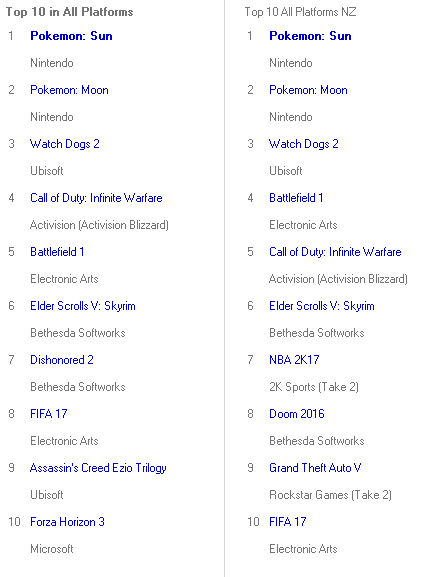This screenshot has height=577, width=427.
Task: Open Battlefield 1 ranked 4 in NZ list
Action: pos(296,198)
